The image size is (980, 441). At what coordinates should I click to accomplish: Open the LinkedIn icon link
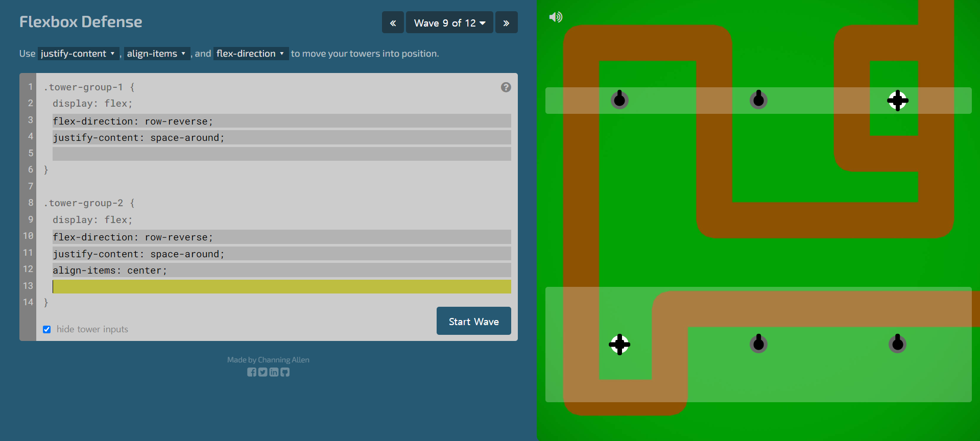point(274,372)
